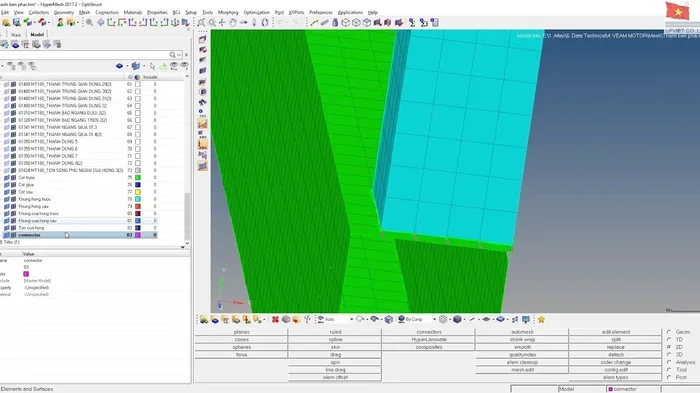Open the browser search options dropdown arrow

coord(179,54)
